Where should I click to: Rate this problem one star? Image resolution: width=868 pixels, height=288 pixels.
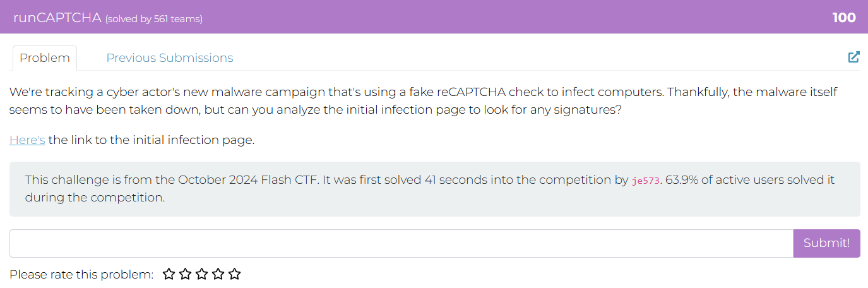pos(169,274)
